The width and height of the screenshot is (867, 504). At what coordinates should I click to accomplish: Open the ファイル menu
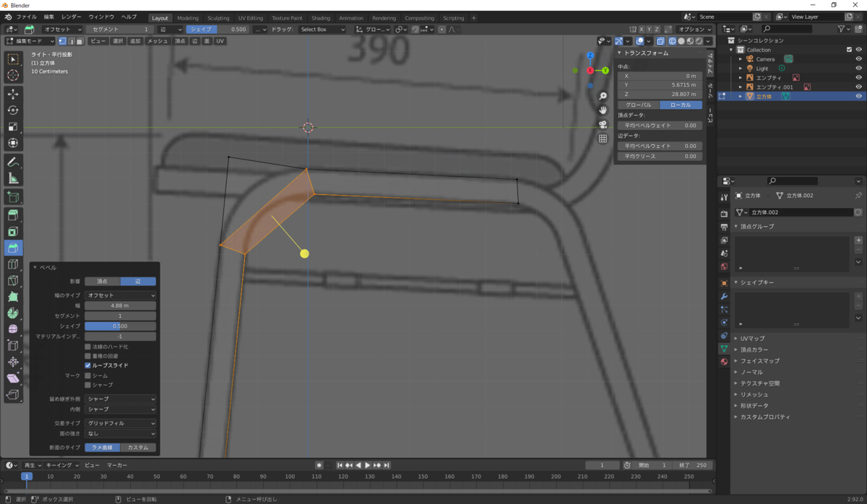27,16
